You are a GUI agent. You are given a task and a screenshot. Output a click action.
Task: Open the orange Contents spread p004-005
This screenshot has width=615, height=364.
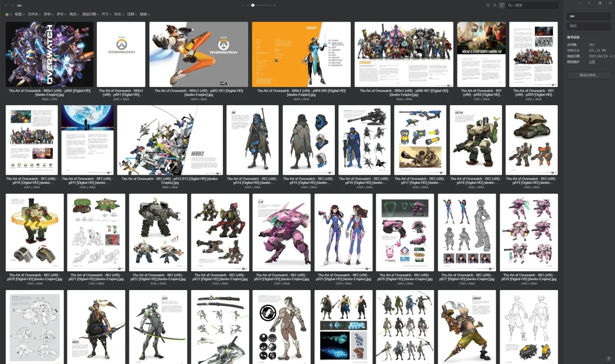(x=301, y=54)
